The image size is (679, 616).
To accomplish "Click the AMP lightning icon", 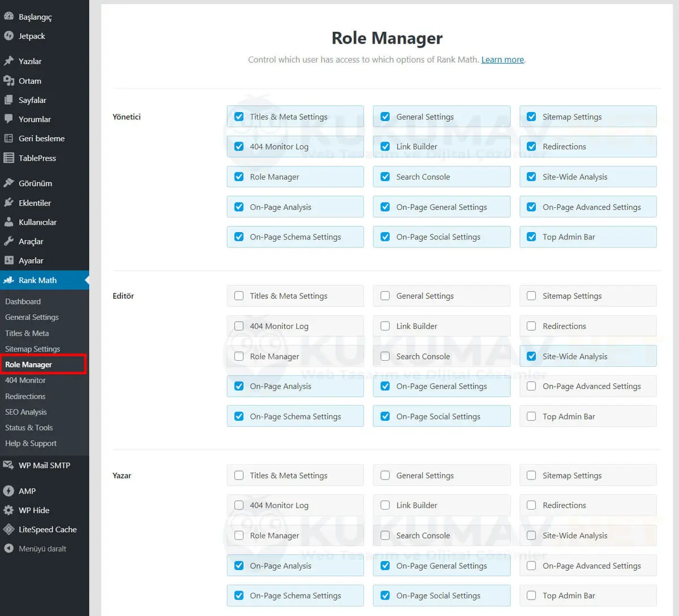I will [x=8, y=491].
